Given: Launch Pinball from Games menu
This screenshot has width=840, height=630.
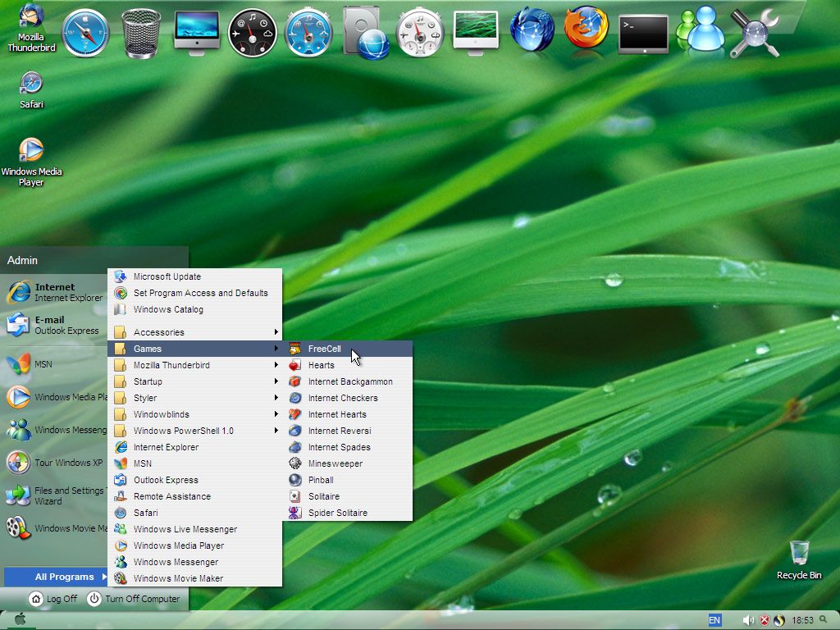Looking at the screenshot, I should (x=348, y=480).
